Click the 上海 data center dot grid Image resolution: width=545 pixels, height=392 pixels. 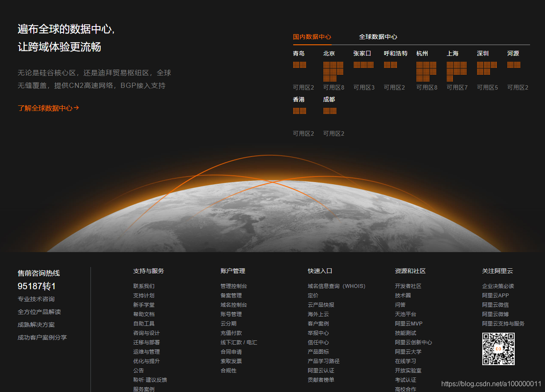pyautogui.click(x=457, y=72)
